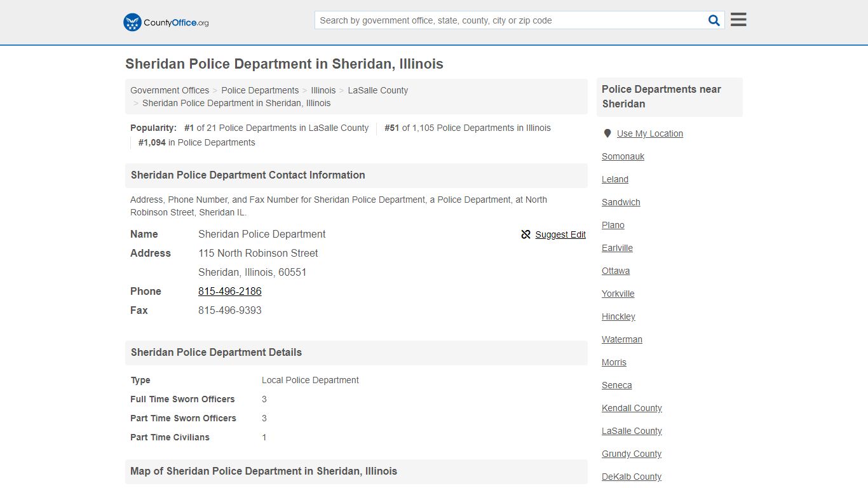Image resolution: width=868 pixels, height=488 pixels.
Task: Open Hinckley police department link
Action: [x=619, y=316]
